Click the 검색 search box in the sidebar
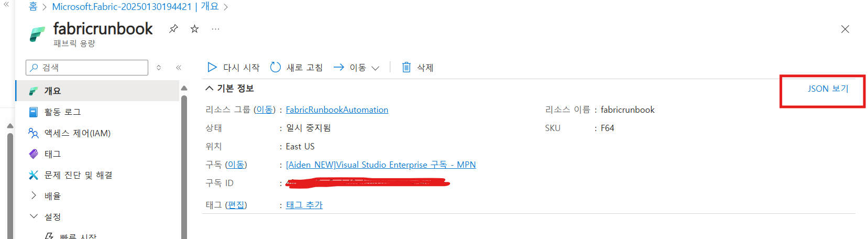This screenshot has width=868, height=239. (x=87, y=68)
